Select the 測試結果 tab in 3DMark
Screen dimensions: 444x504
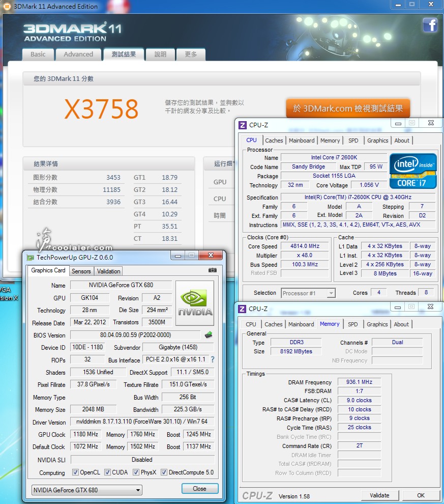tap(124, 54)
